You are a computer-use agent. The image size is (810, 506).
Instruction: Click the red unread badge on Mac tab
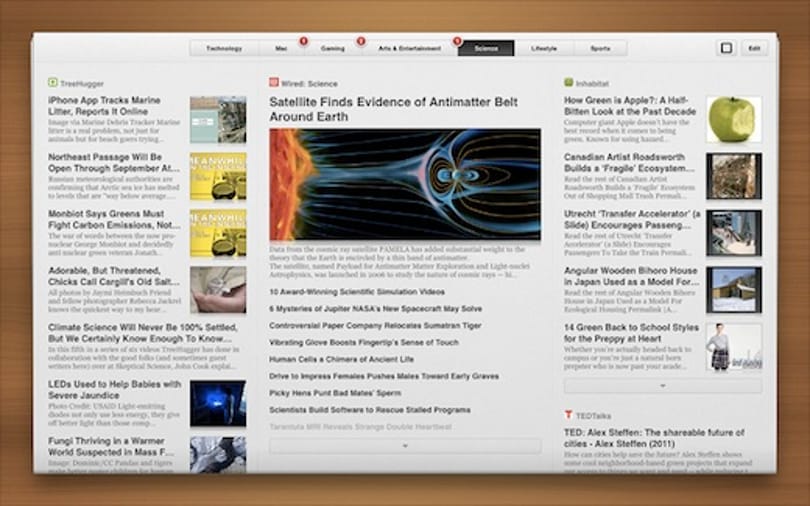[304, 41]
